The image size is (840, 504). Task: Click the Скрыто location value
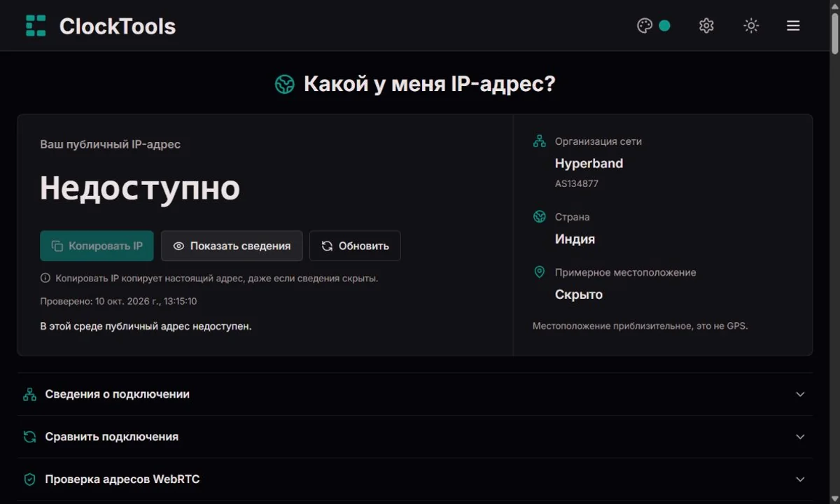579,295
